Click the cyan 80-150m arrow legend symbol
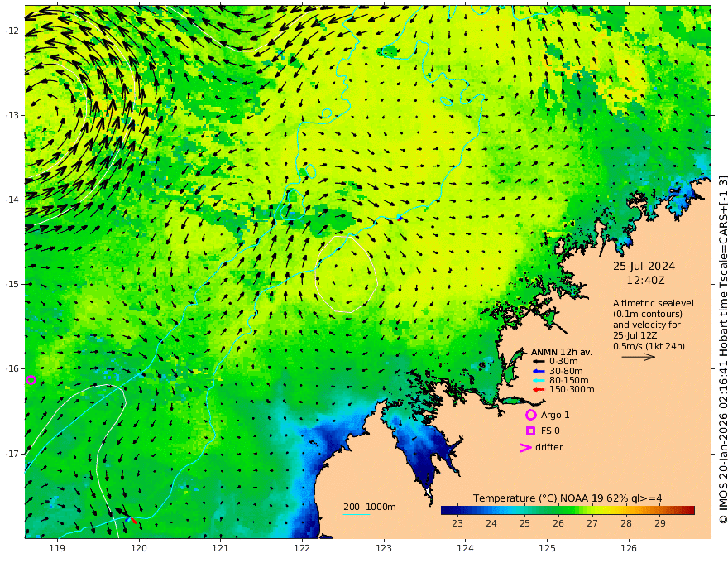Viewport: 728px width, 563px height. coord(539,380)
